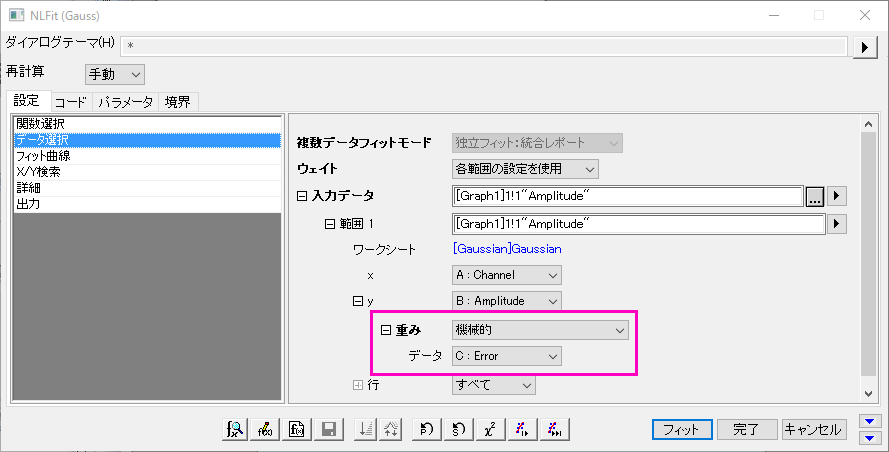Click the dialog theme arrow button
889x452 pixels.
pyautogui.click(x=865, y=47)
